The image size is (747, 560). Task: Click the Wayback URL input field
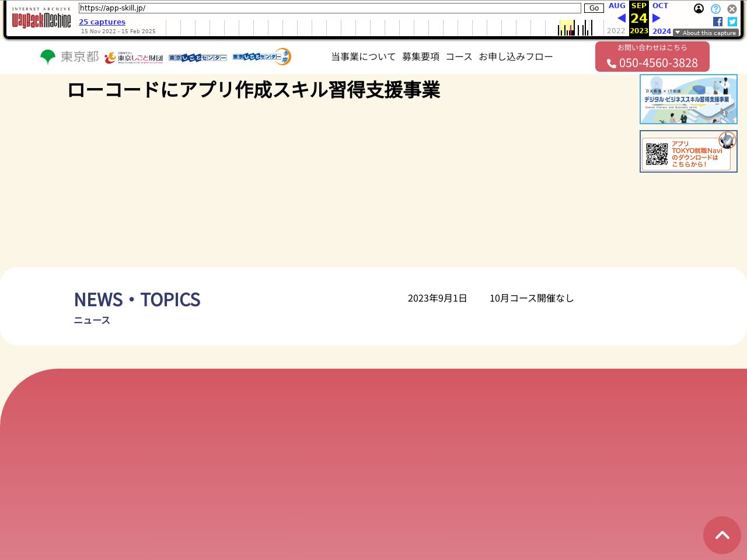tap(330, 8)
